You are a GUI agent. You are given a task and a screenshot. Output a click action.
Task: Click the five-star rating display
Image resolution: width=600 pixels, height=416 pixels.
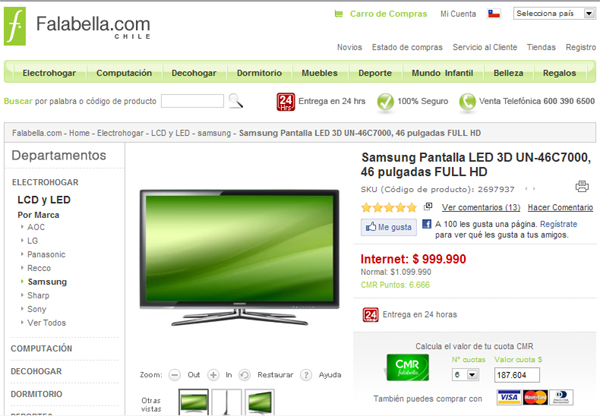click(389, 207)
